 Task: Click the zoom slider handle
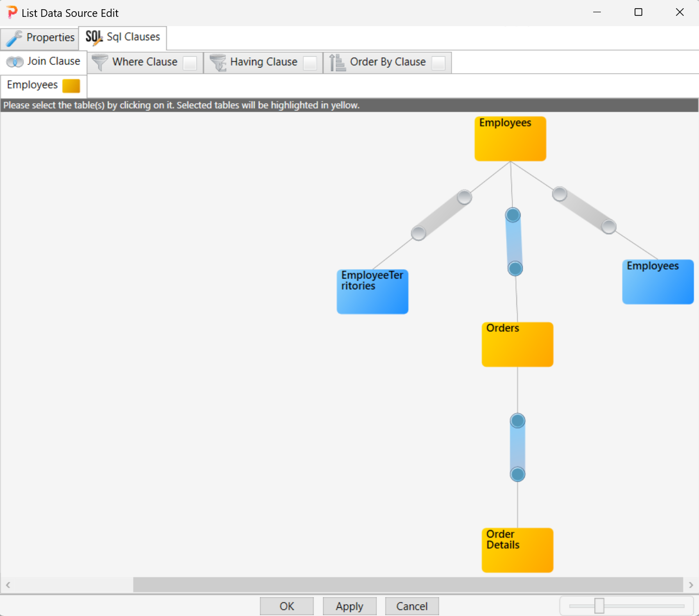pos(599,606)
